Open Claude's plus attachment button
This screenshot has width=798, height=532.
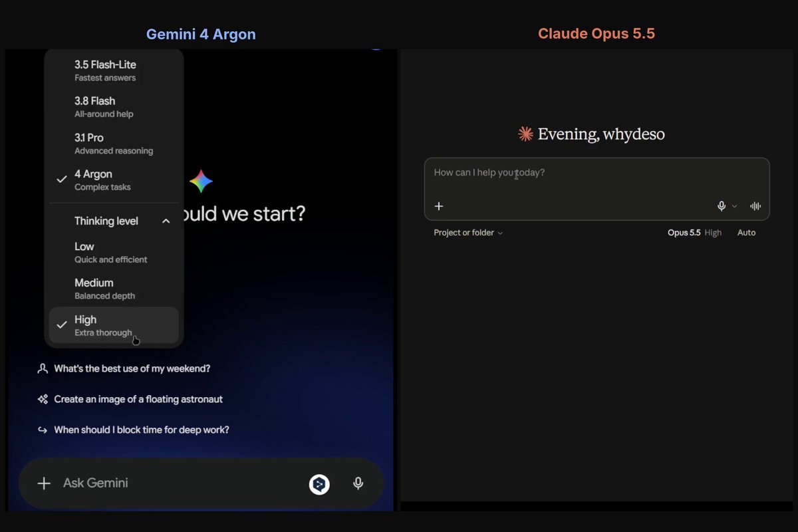coord(439,206)
